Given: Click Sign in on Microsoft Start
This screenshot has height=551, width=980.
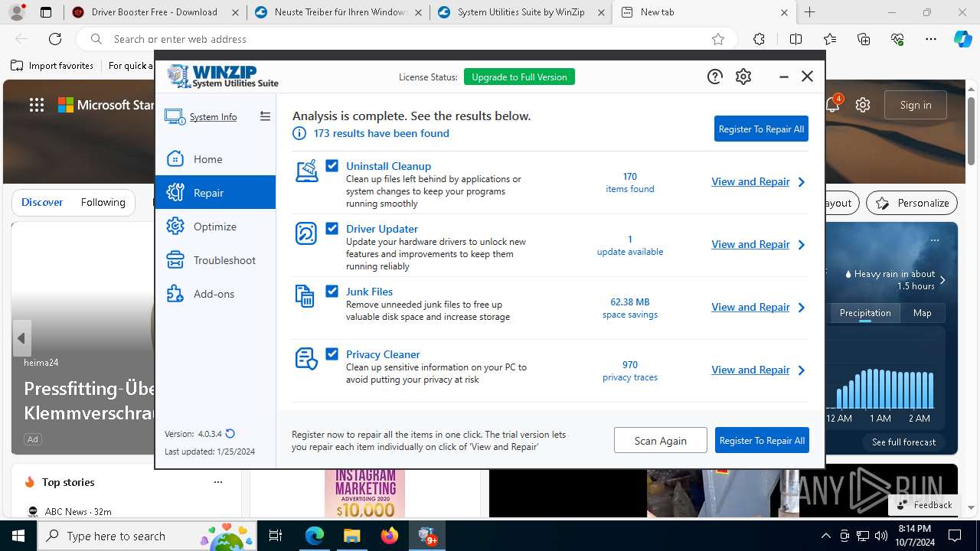Looking at the screenshot, I should [x=916, y=105].
